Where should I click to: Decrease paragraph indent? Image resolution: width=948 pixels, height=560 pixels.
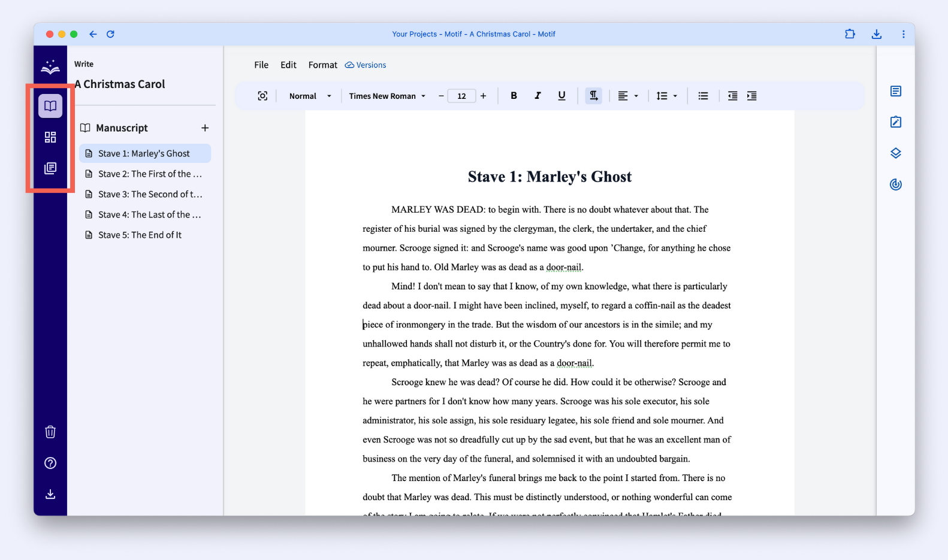[x=732, y=96]
